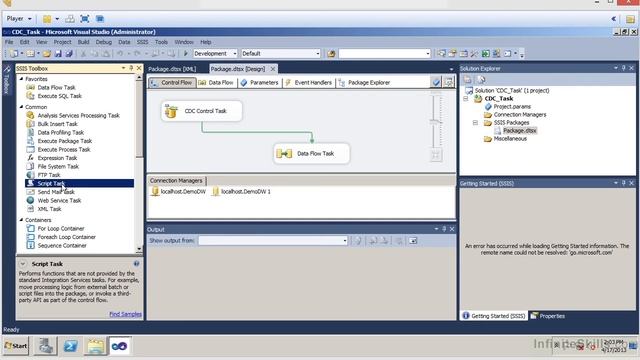Click Getting Started (SSIS) tab
Screen dimensions: 640x360
pyautogui.click(x=494, y=316)
